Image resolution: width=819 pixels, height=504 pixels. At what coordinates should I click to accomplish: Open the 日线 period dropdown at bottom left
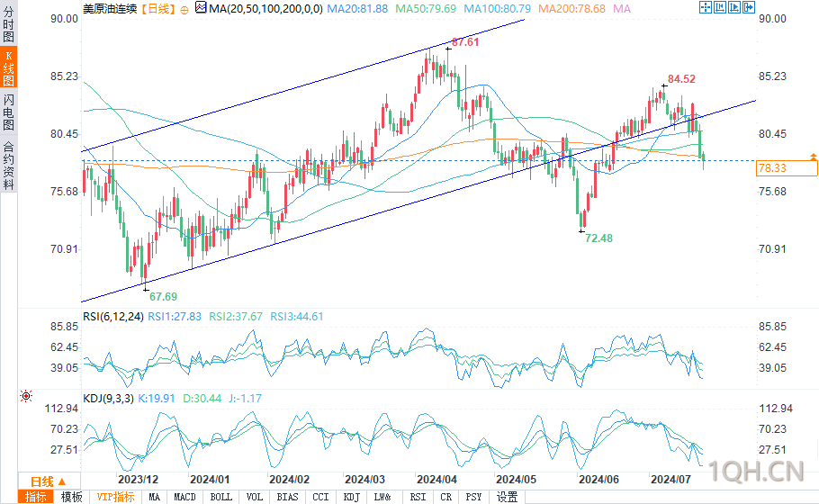(x=49, y=481)
